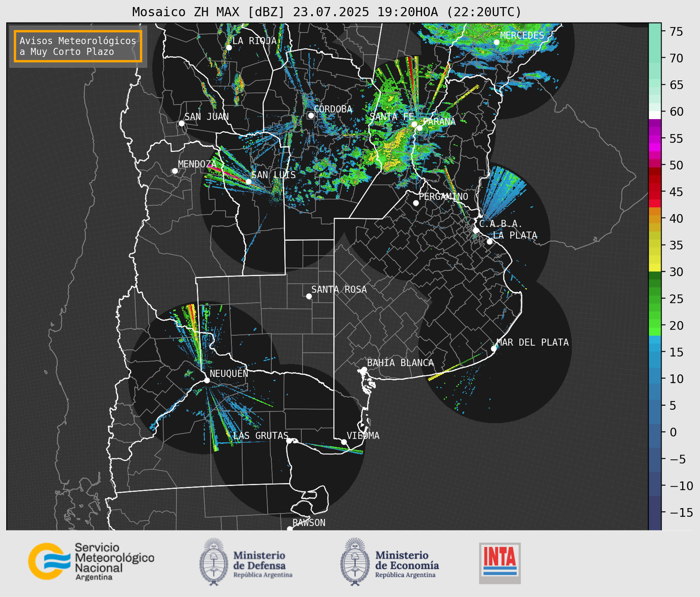The image size is (700, 597).
Task: Select the SANTA ROSA city dot
Action: tap(309, 296)
